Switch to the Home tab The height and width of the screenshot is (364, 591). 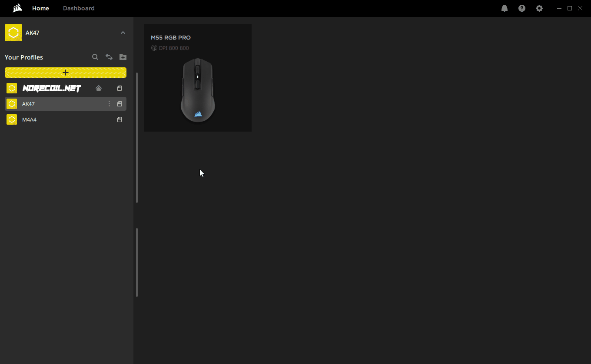[40, 8]
